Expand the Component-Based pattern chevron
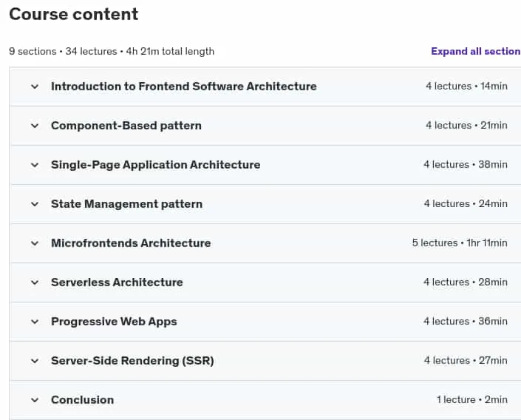521x420 pixels. click(x=35, y=126)
